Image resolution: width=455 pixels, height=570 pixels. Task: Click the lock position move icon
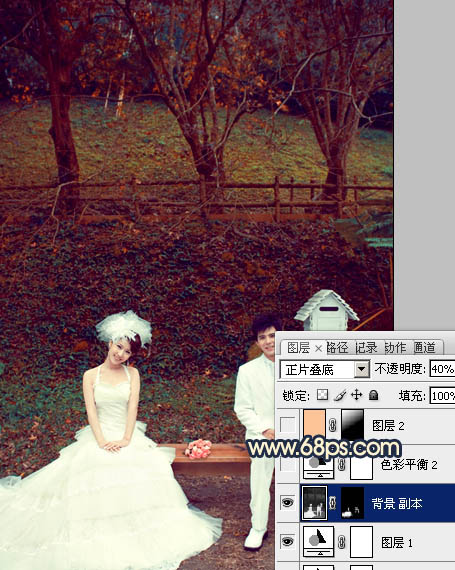pos(357,395)
